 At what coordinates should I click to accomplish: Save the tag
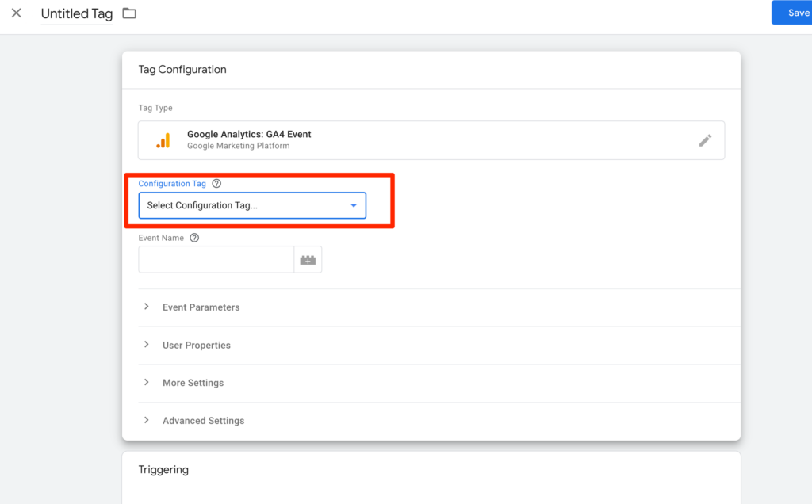[x=793, y=13]
